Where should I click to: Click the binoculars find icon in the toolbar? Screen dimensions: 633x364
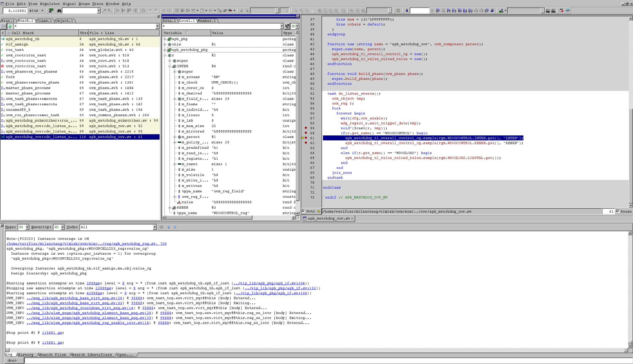coord(59,11)
